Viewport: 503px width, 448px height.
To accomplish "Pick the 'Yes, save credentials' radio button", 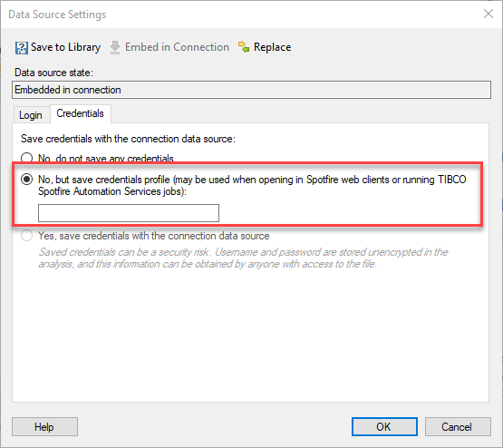I will click(x=26, y=236).
